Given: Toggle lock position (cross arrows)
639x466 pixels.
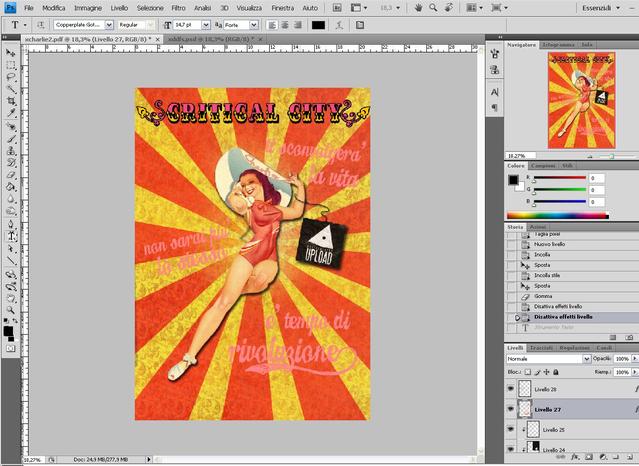Looking at the screenshot, I should [546, 372].
